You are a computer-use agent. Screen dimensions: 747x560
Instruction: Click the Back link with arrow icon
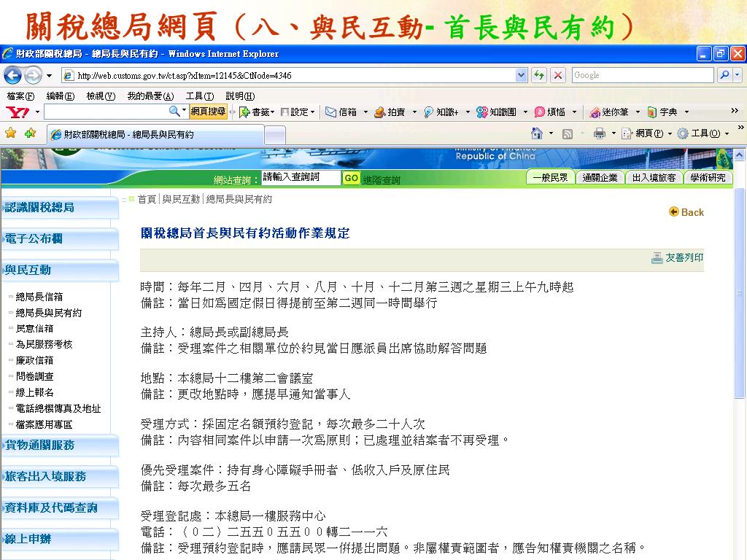[686, 212]
